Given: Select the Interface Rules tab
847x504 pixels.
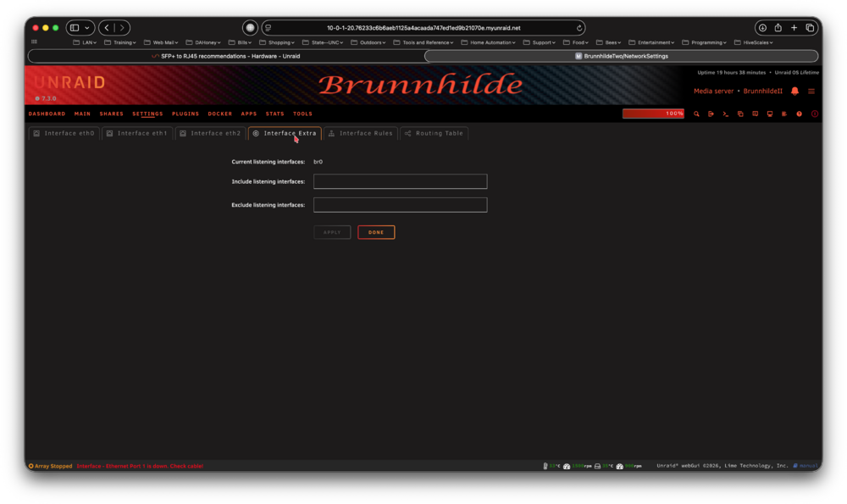Looking at the screenshot, I should coord(361,134).
